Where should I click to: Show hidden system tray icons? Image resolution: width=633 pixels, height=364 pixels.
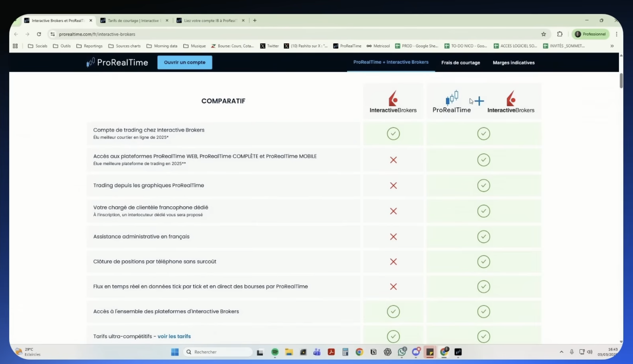click(561, 352)
